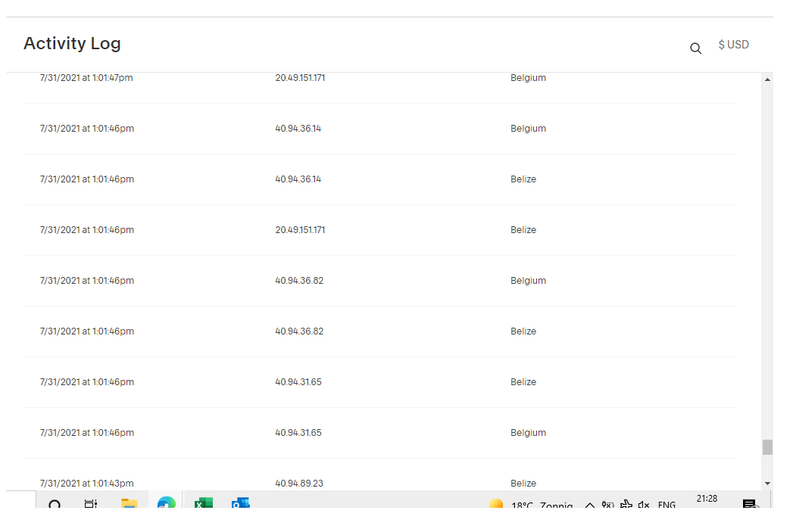Select timestamp 7/31/2021 at 1:01:47pm
This screenshot has height=532, width=796.
86,78
